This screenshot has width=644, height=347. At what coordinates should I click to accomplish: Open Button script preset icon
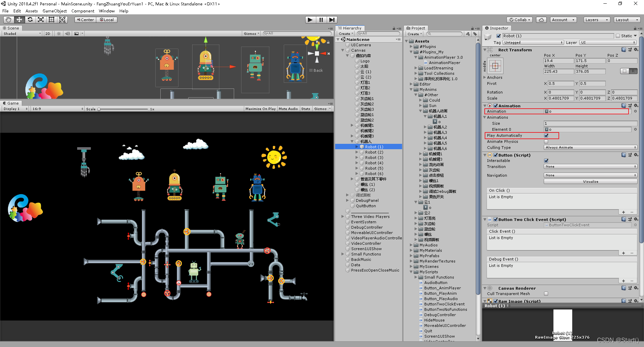click(630, 155)
